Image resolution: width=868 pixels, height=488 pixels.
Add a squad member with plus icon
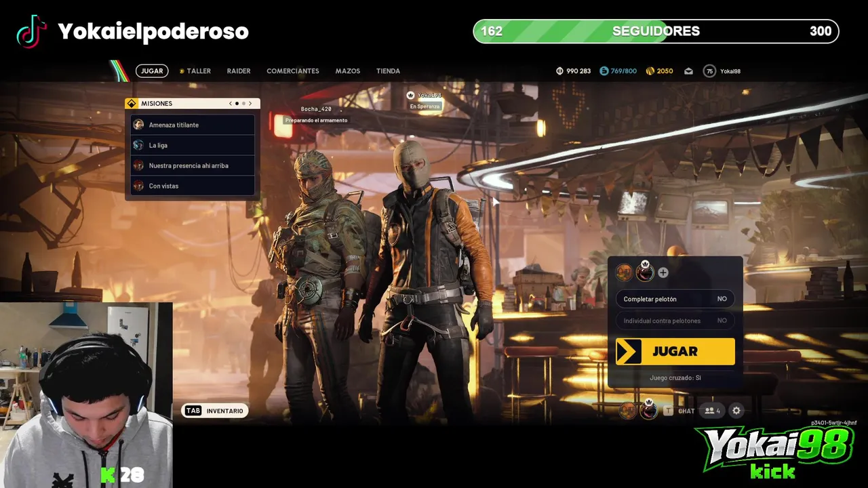tap(663, 272)
